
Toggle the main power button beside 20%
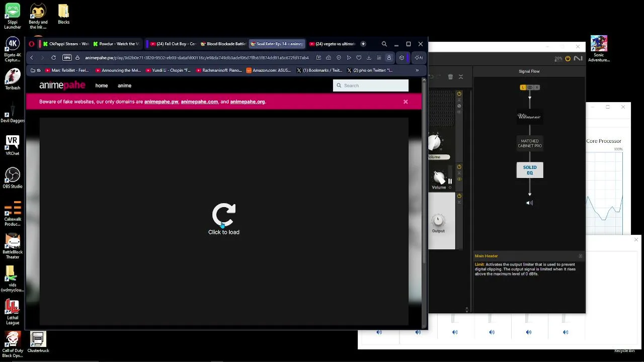point(568,59)
